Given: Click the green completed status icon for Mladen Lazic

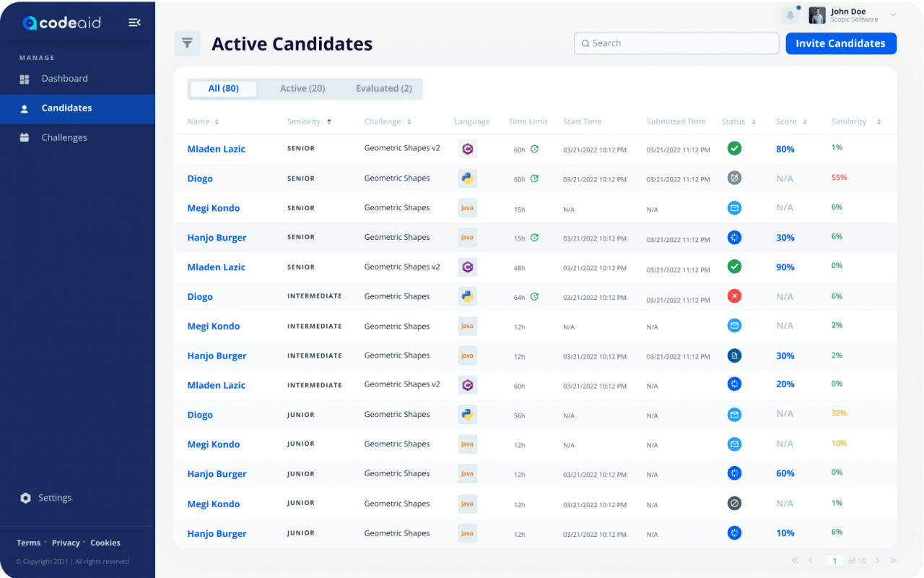Looking at the screenshot, I should point(734,148).
